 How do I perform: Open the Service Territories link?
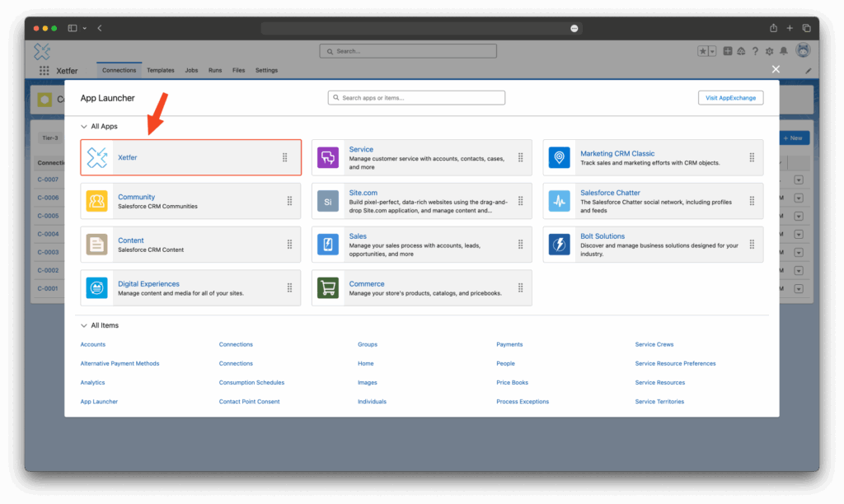659,402
